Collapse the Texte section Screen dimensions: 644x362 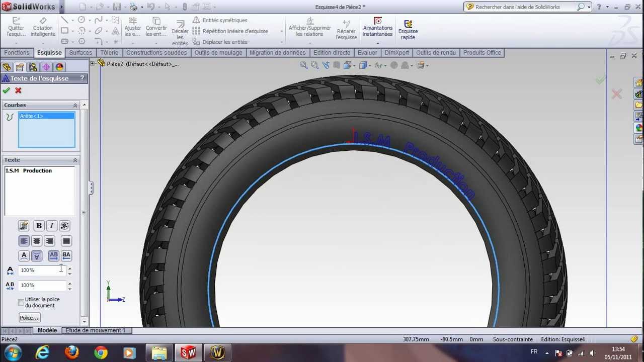tap(75, 160)
